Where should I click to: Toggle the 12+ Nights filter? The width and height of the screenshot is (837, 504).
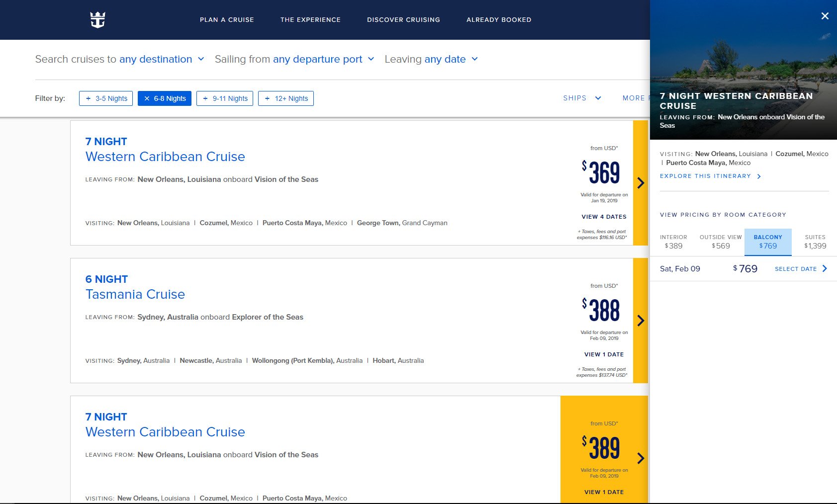286,98
